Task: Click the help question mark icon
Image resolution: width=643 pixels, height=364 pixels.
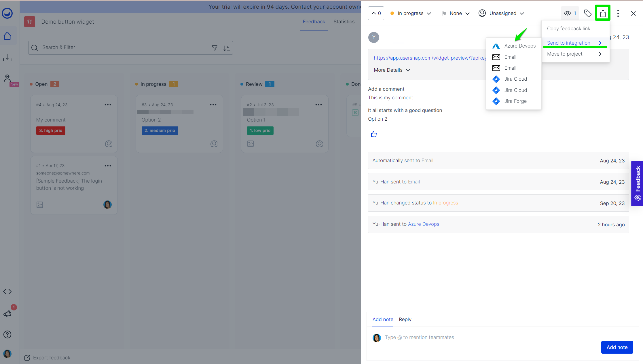Action: pyautogui.click(x=7, y=334)
